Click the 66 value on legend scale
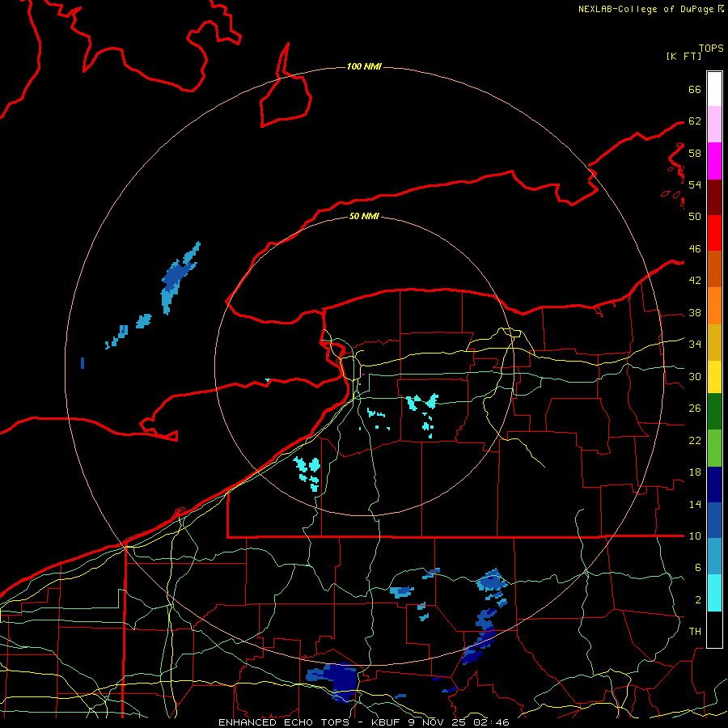Viewport: 728px width, 728px height. [695, 90]
